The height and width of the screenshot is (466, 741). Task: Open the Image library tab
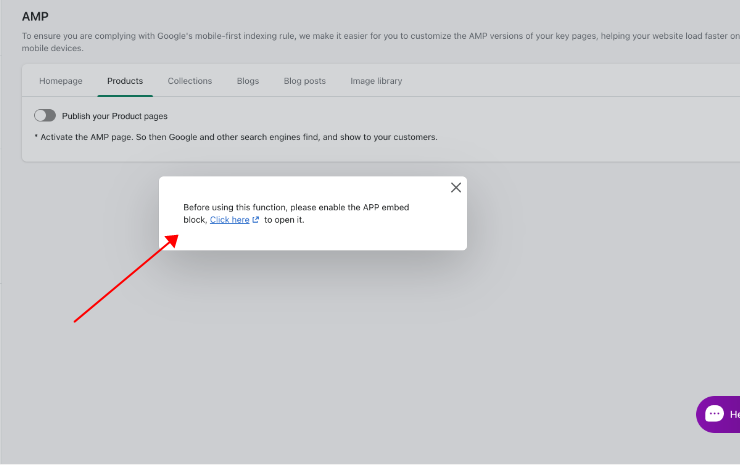376,81
